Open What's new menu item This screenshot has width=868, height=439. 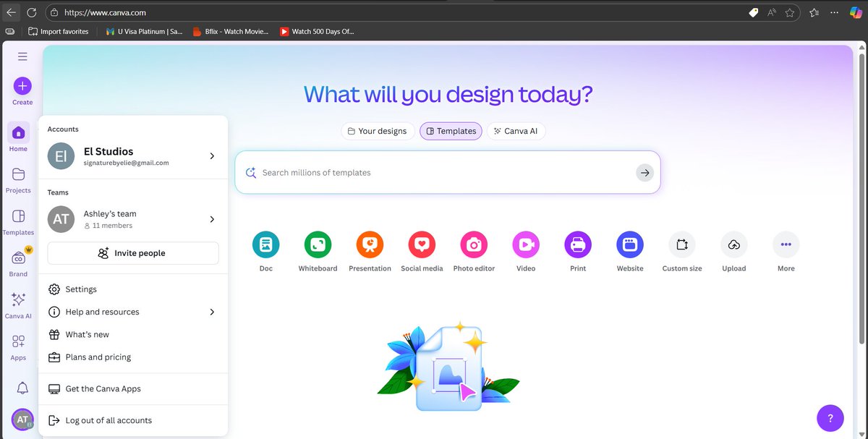(x=133, y=334)
